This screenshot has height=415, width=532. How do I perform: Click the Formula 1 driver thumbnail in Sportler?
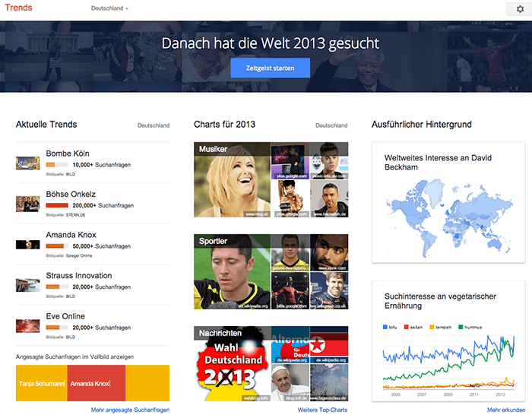pos(329,290)
